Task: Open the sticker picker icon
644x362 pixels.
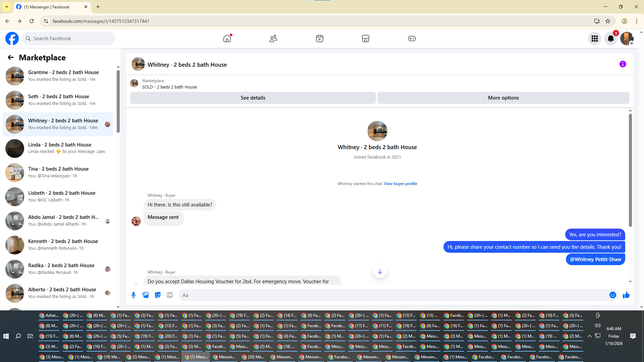Action: tap(158, 295)
